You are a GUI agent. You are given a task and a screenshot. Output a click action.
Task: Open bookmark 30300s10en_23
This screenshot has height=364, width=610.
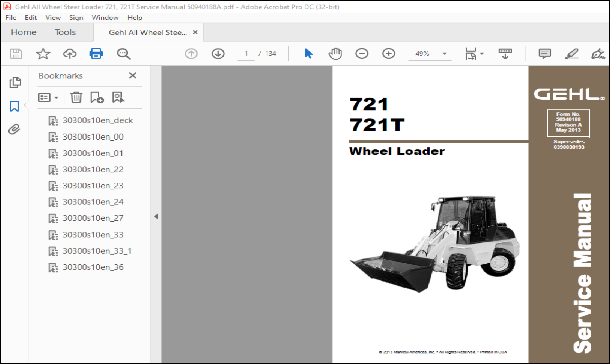93,185
